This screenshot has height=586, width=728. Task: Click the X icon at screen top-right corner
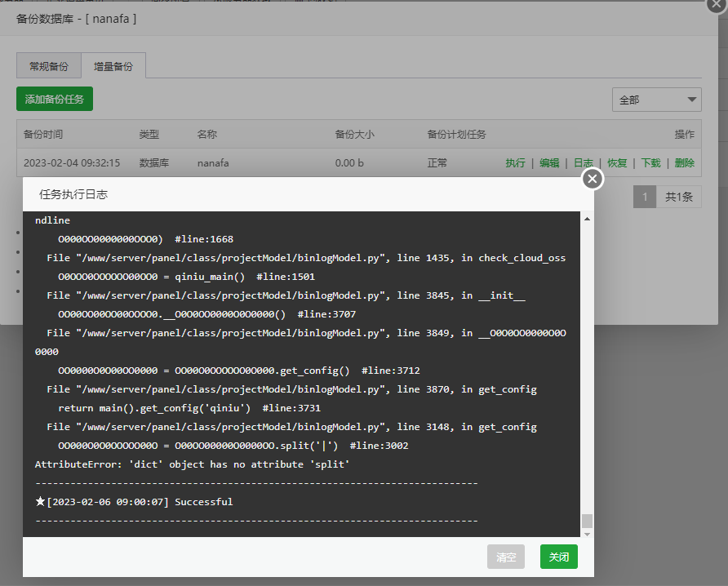pyautogui.click(x=717, y=6)
